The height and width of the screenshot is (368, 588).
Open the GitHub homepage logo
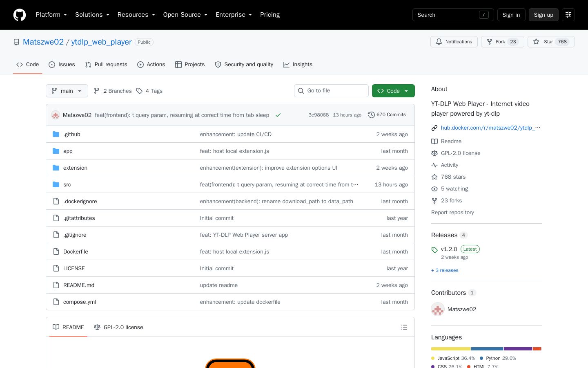(x=20, y=15)
